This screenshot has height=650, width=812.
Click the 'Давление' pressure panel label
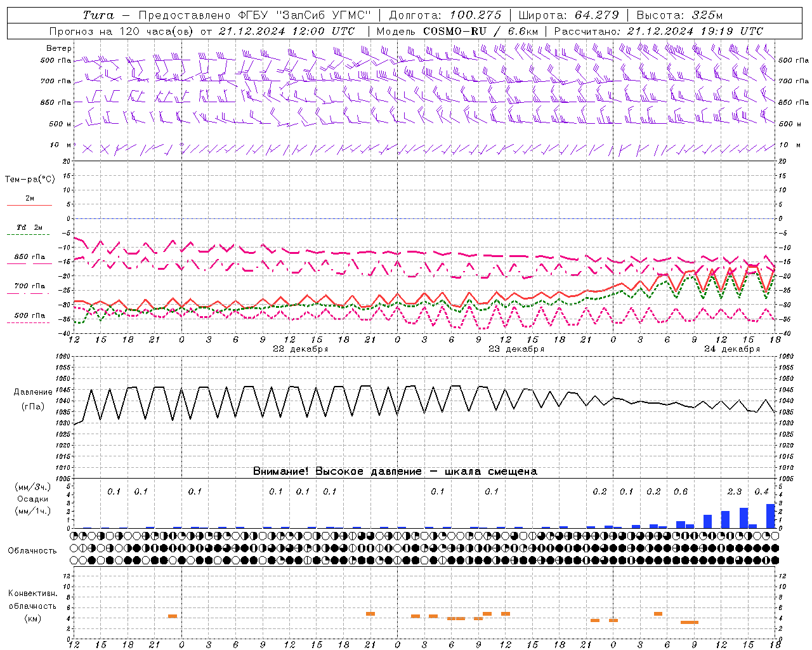point(33,392)
